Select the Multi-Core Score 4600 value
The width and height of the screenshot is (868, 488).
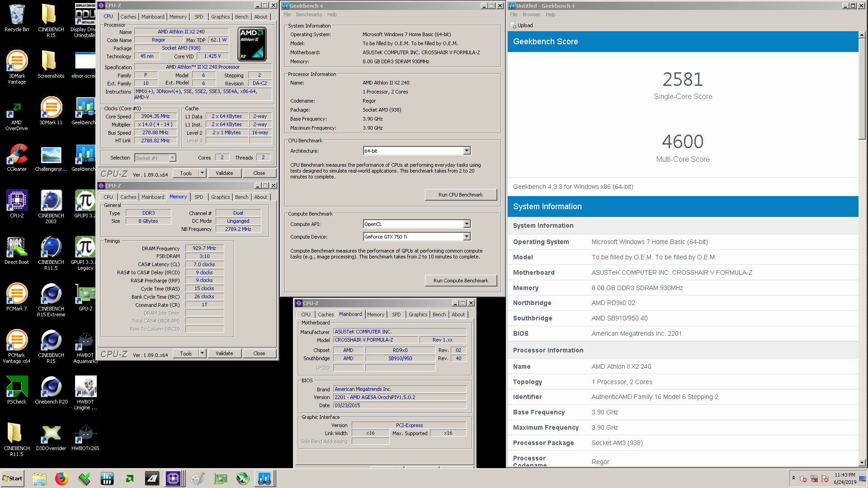(683, 142)
